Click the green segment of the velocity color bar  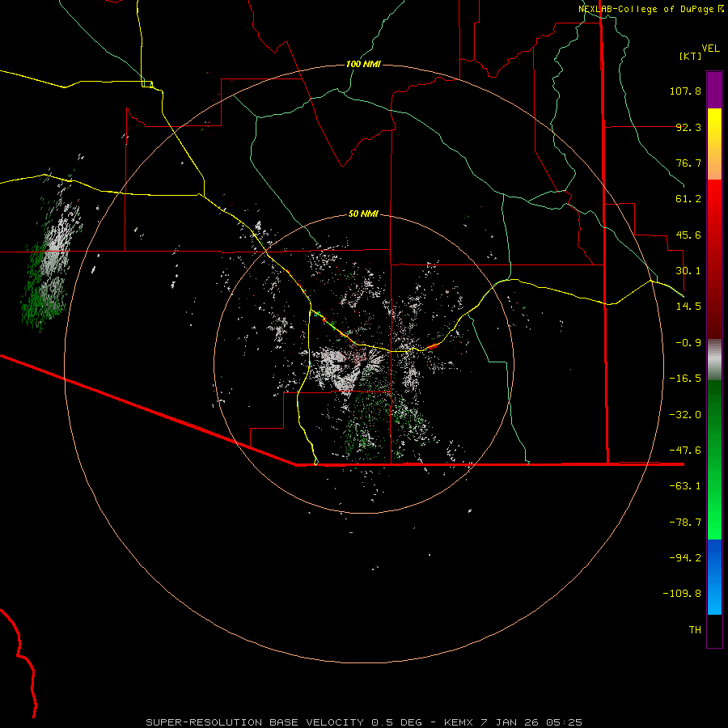click(714, 459)
